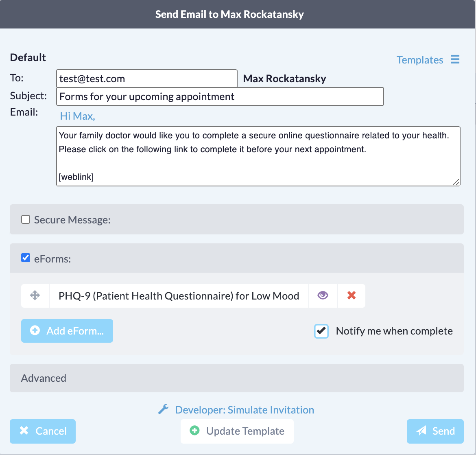The image size is (476, 455).
Task: Click the eForms section header
Action: point(236,258)
